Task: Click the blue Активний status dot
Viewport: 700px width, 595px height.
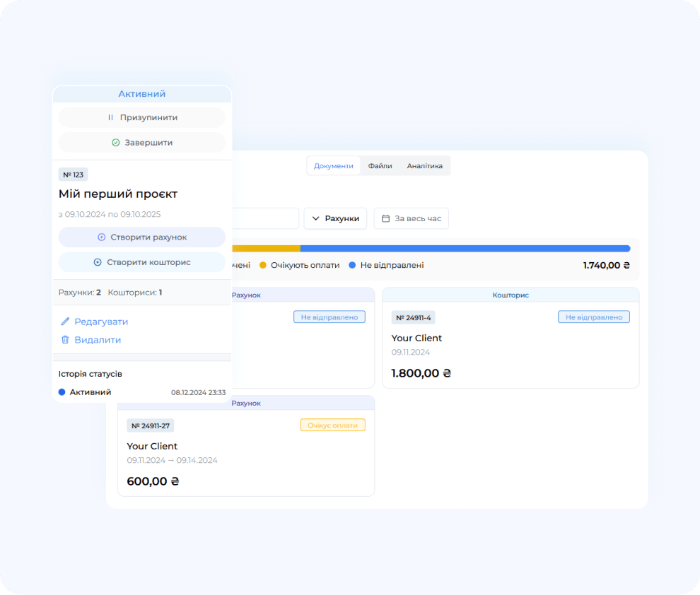Action: 62,392
